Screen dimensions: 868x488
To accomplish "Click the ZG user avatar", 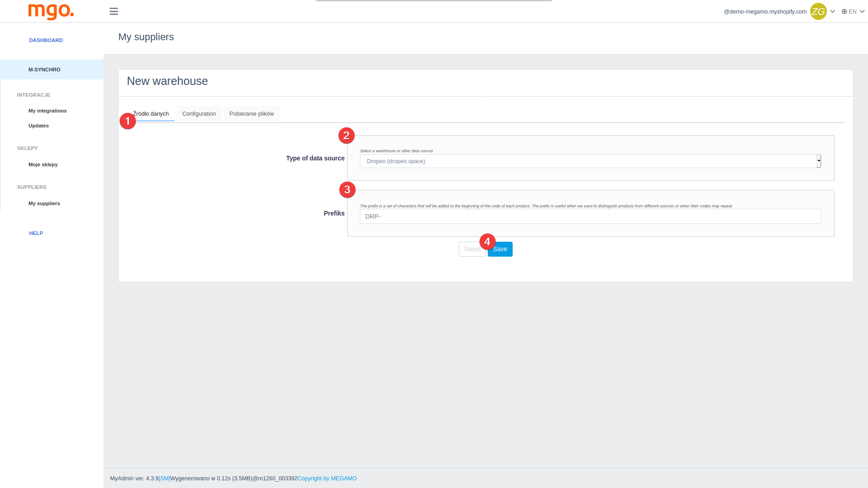I will (818, 11).
